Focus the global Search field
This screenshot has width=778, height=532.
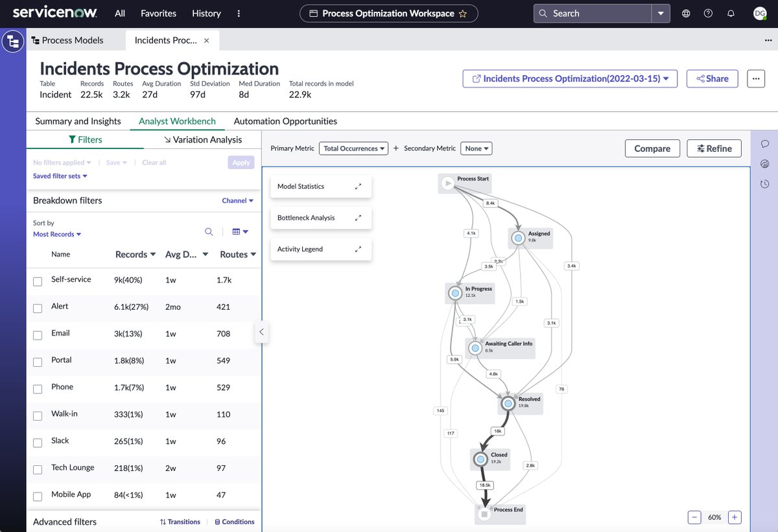click(x=593, y=13)
